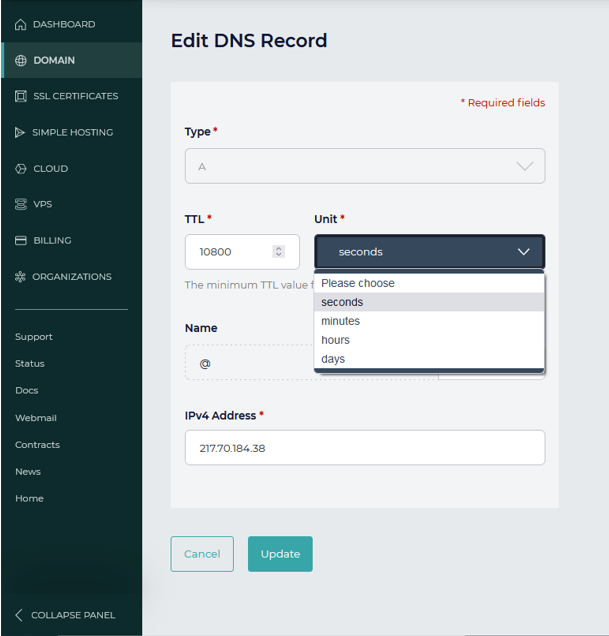Open the Type dropdown

365,166
